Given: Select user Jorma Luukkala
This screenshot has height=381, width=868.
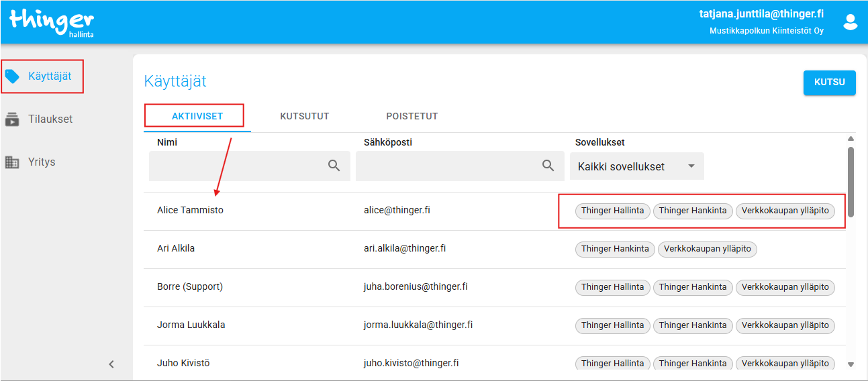Looking at the screenshot, I should pos(191,325).
